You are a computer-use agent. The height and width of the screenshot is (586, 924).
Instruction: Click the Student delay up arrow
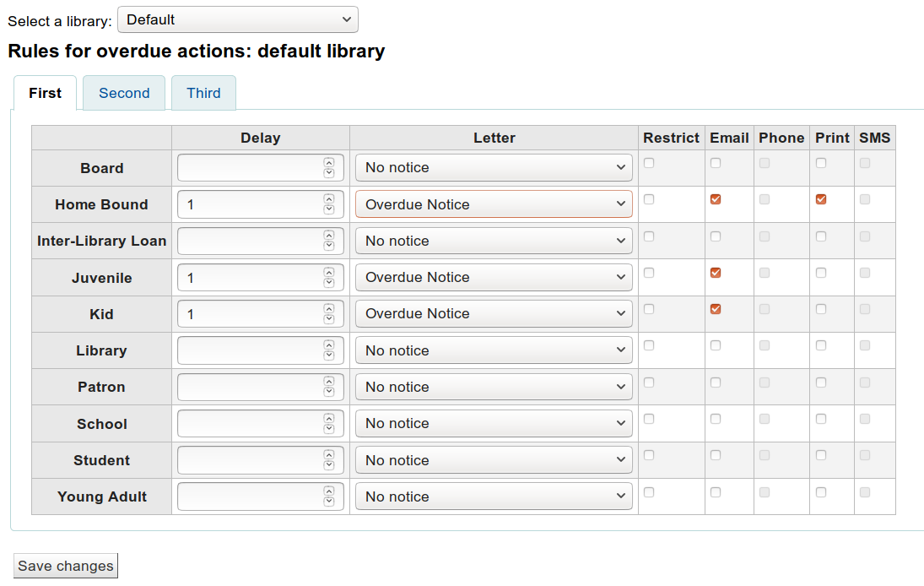329,455
